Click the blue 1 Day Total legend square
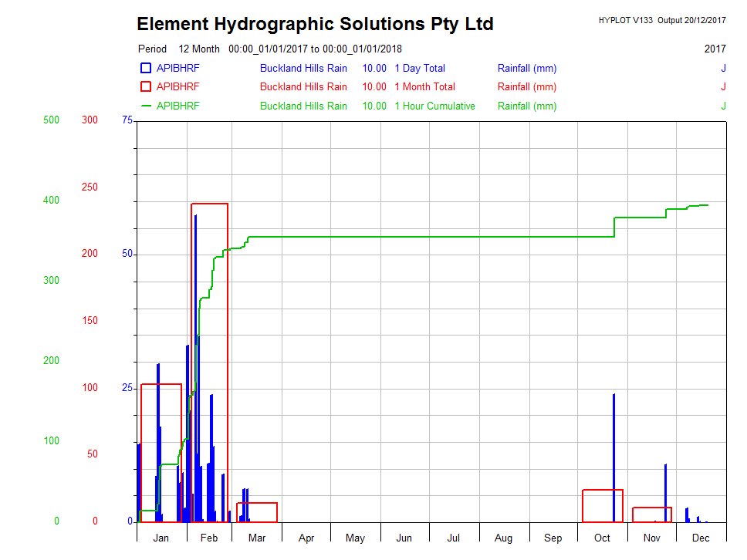Viewport: 747px width, 560px height. pos(146,68)
